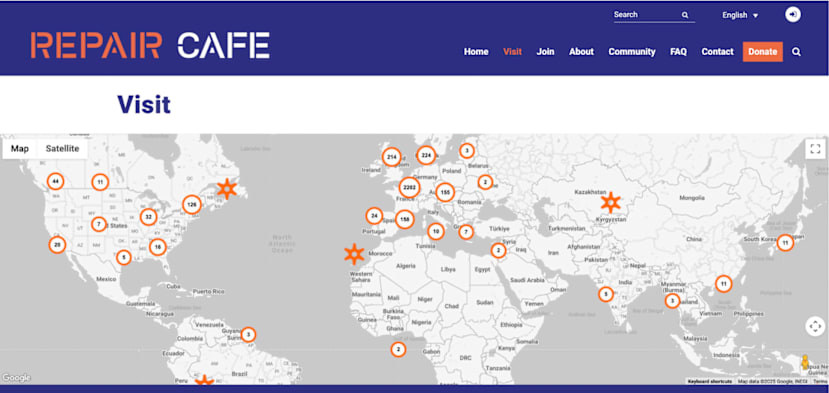Image resolution: width=829 pixels, height=393 pixels.
Task: Open the 5 cluster over western India
Action: 605,294
